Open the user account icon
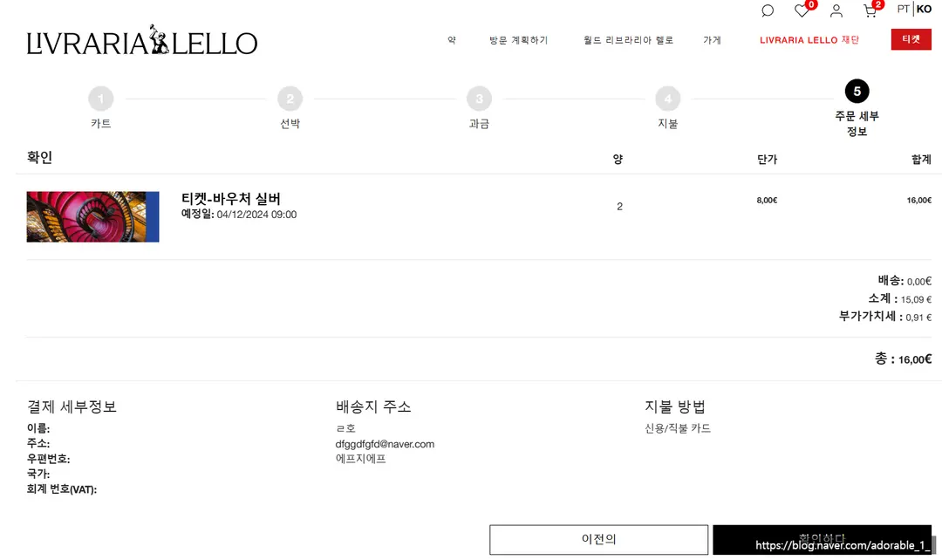Image resolution: width=942 pixels, height=560 pixels. click(836, 10)
